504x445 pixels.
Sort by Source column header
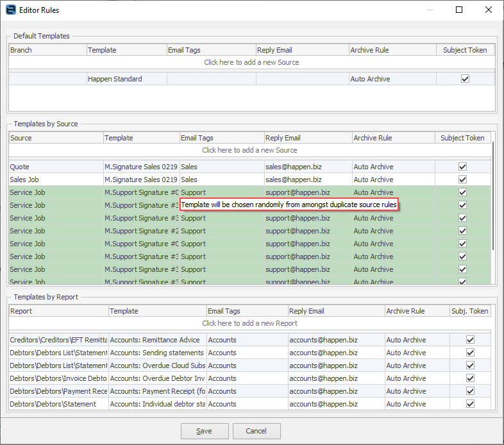[x=56, y=138]
